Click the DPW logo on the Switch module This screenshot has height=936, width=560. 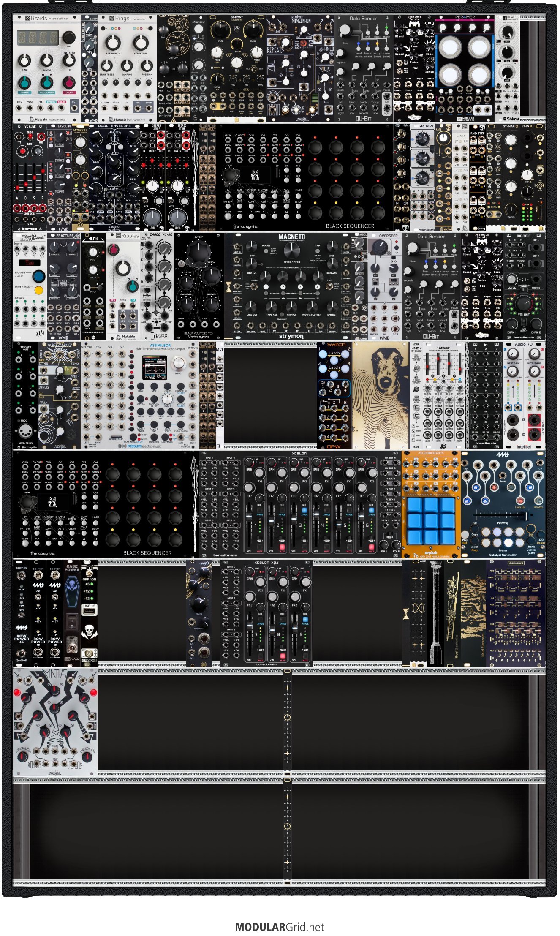pos(334,446)
